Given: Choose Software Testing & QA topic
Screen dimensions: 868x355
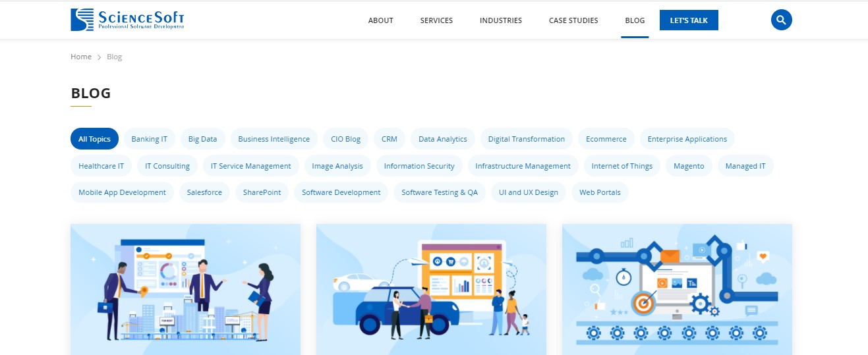Looking at the screenshot, I should (440, 192).
